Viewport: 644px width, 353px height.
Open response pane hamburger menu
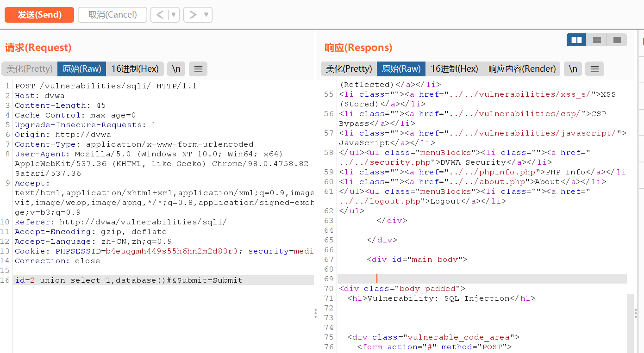pos(595,69)
